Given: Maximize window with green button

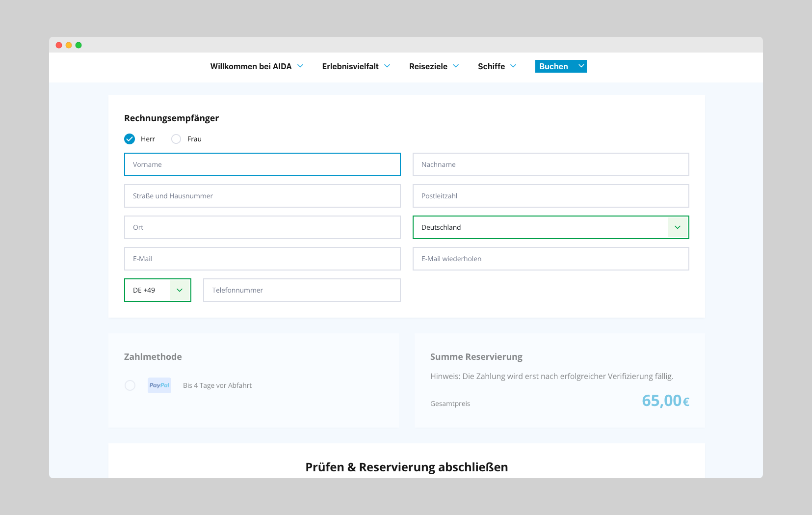Looking at the screenshot, I should pos(79,45).
